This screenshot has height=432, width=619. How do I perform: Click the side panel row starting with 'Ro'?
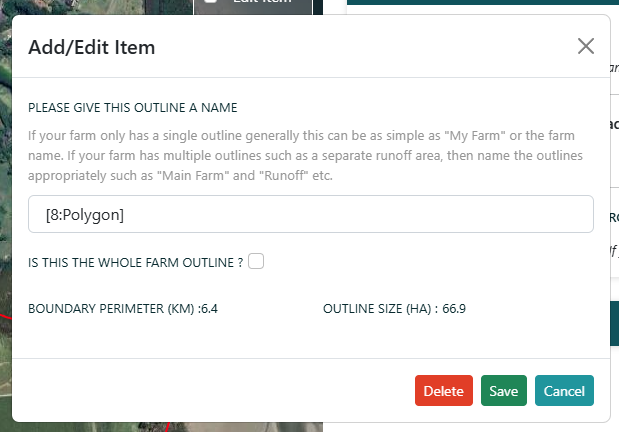(x=615, y=217)
